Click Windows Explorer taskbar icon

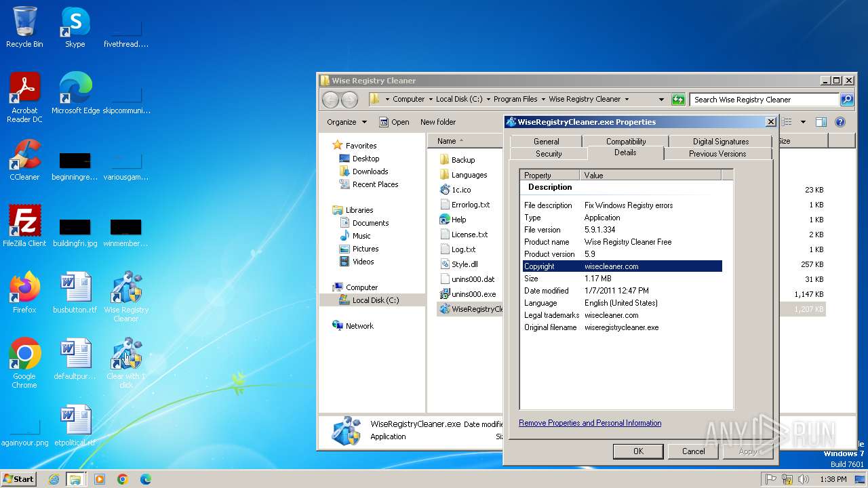pyautogui.click(x=75, y=479)
